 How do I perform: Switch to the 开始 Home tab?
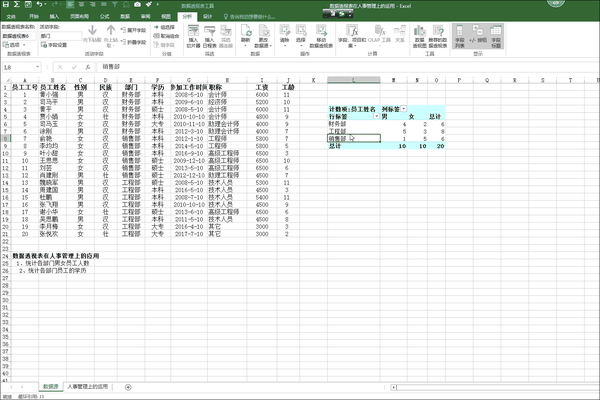click(x=34, y=16)
